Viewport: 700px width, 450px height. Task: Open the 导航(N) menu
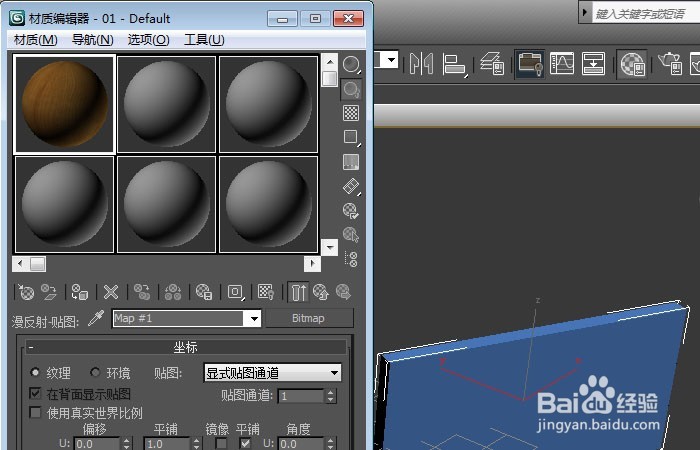92,40
